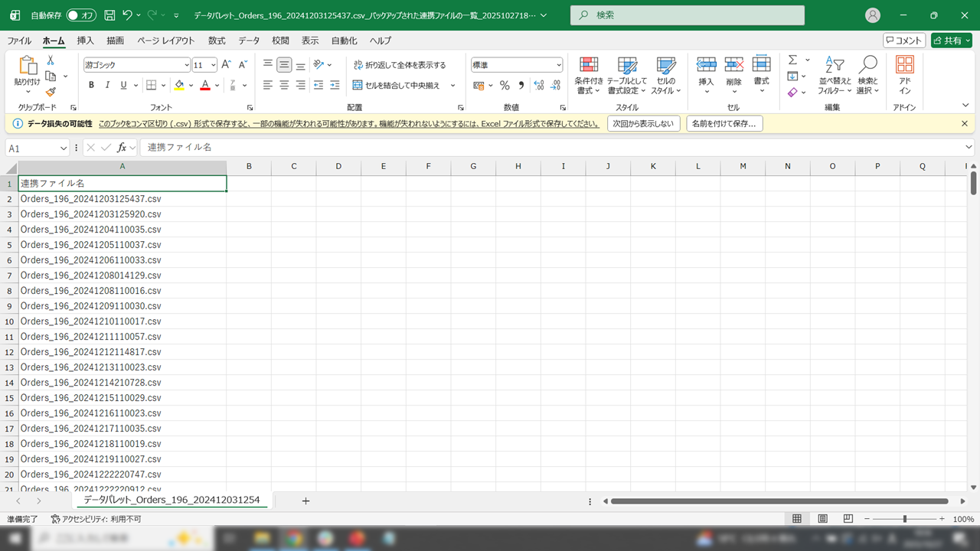
Task: Click the 名前を付けて保存 button
Action: coord(724,123)
